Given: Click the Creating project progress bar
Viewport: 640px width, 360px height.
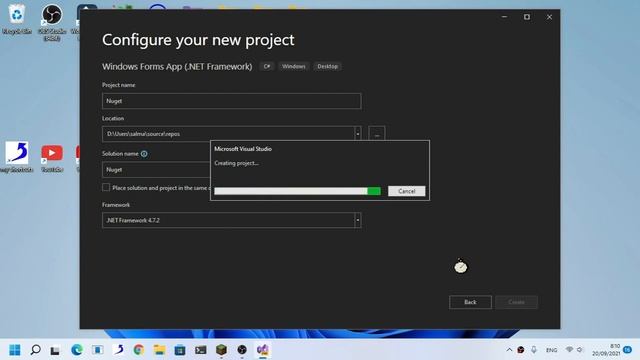Looking at the screenshot, I should [297, 191].
